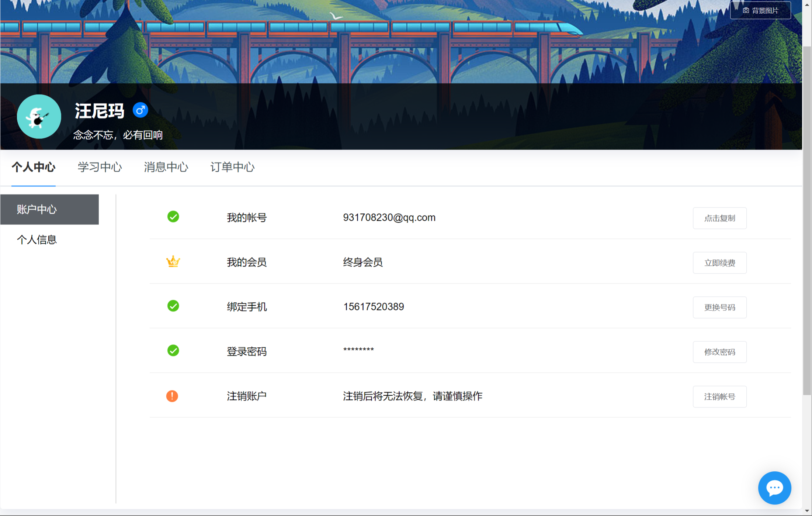Image resolution: width=812 pixels, height=516 pixels.
Task: Click green check icon beside 绑定手机
Action: (173, 306)
